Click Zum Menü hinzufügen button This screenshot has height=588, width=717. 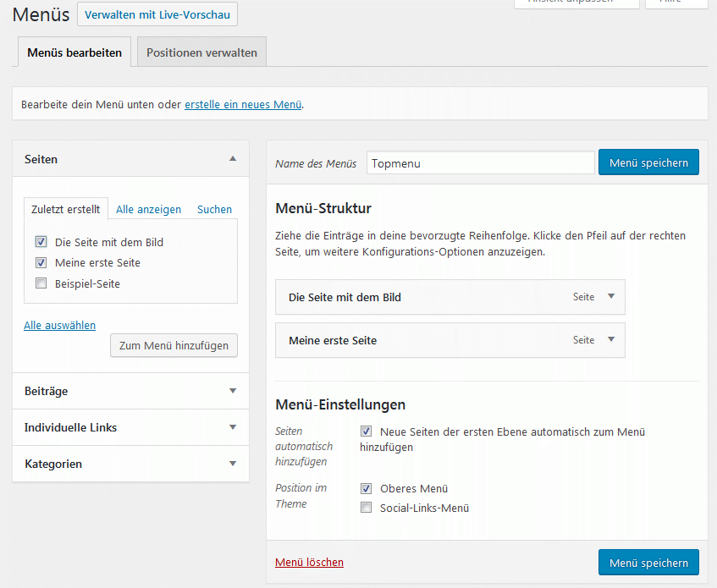click(174, 345)
